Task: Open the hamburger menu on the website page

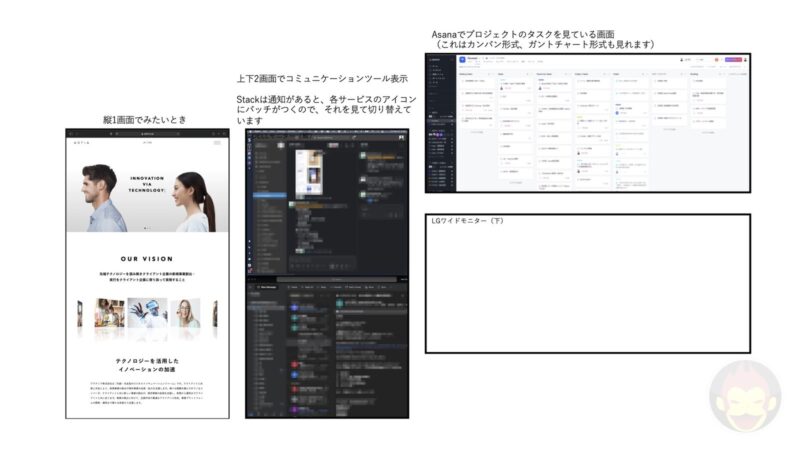Action: click(x=218, y=143)
